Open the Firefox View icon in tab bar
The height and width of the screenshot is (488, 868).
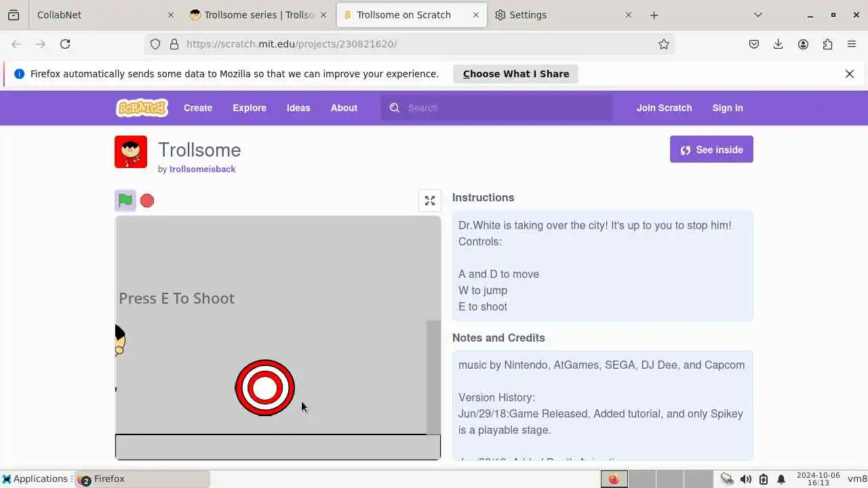pos(14,15)
